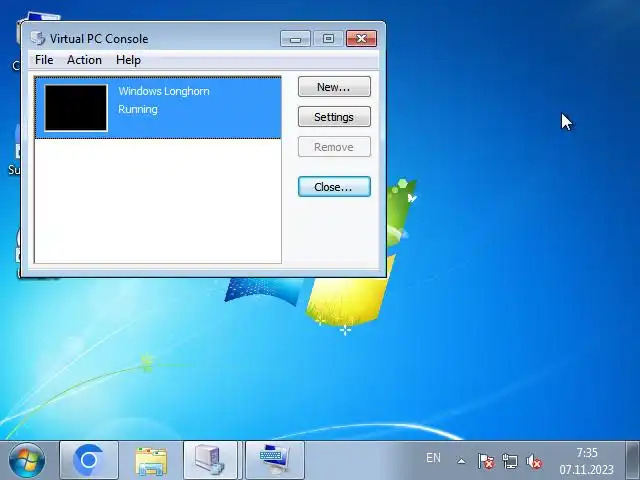This screenshot has width=640, height=480.
Task: Open Settings for the virtual machine
Action: tap(334, 117)
